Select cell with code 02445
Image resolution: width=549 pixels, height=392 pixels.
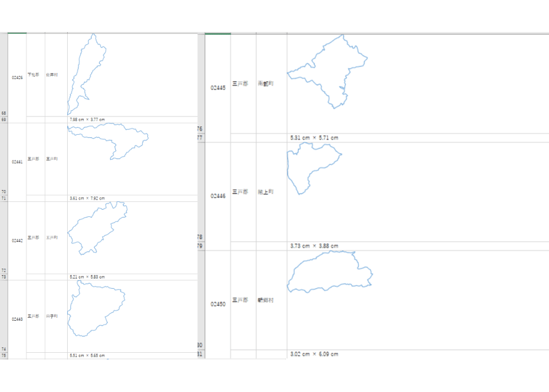click(218, 88)
